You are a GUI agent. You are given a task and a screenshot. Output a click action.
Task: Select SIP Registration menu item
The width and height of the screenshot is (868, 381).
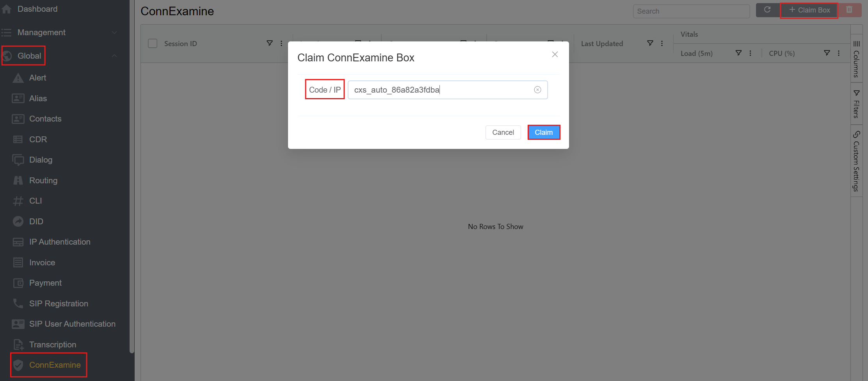coord(59,304)
